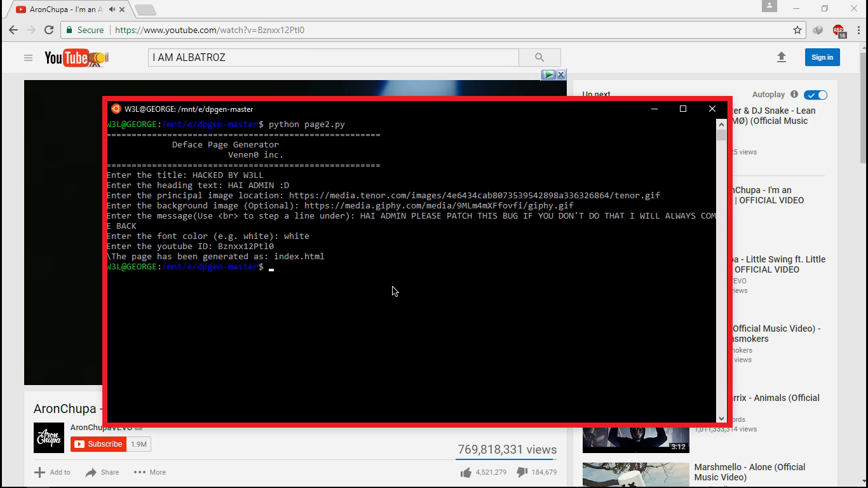Subscribe to AronChupaVEVO
Screen dimensions: 868x488
click(x=98, y=444)
